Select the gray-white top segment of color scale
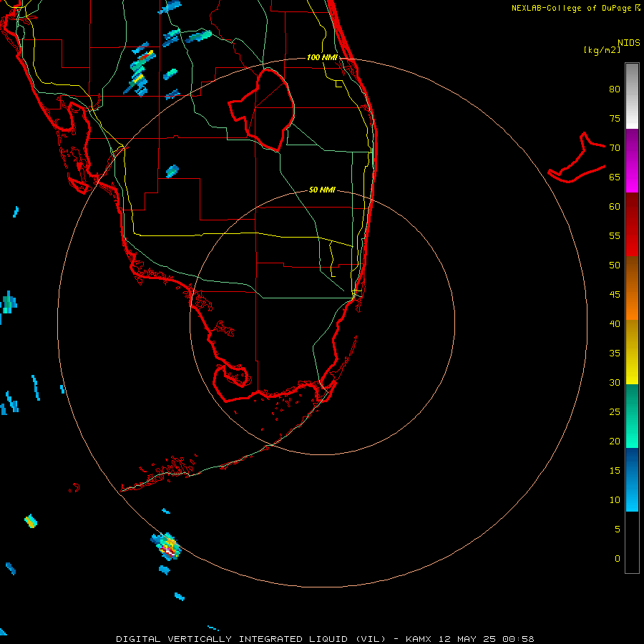This screenshot has width=644, height=644. tap(632, 96)
